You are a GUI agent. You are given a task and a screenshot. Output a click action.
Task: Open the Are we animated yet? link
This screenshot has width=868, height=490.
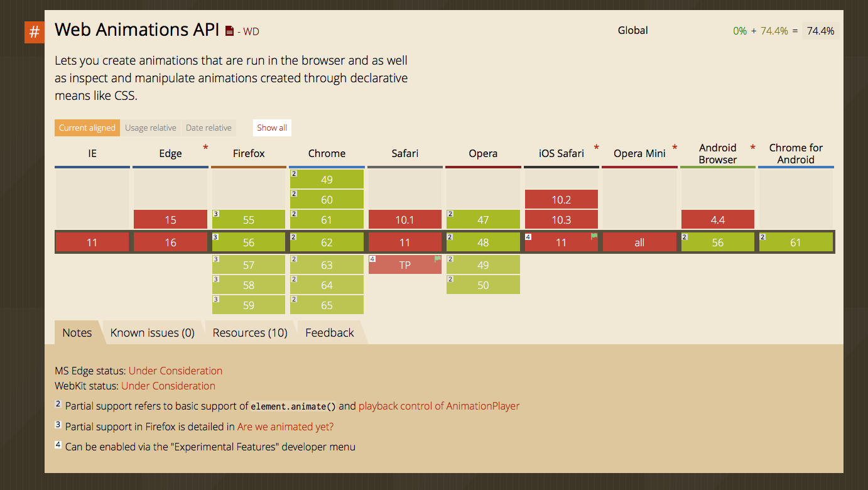click(285, 426)
